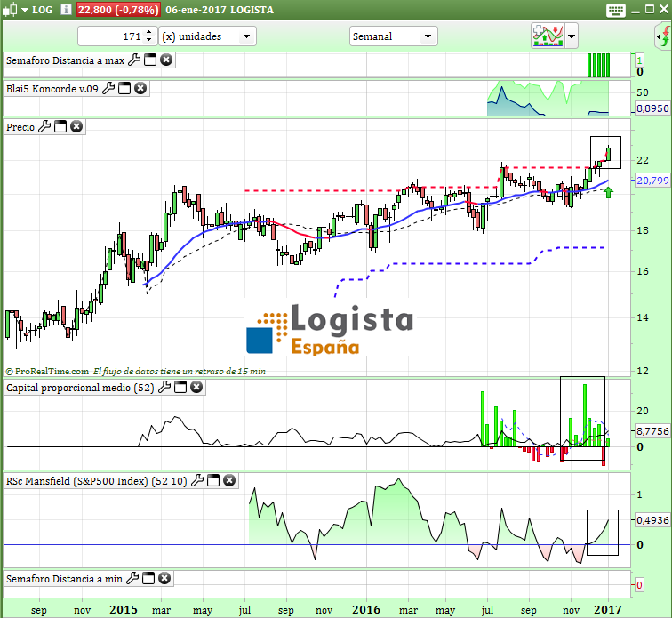The height and width of the screenshot is (618, 672).
Task: Close the Blai5 Koncorde v.09 panel
Action: [140, 88]
